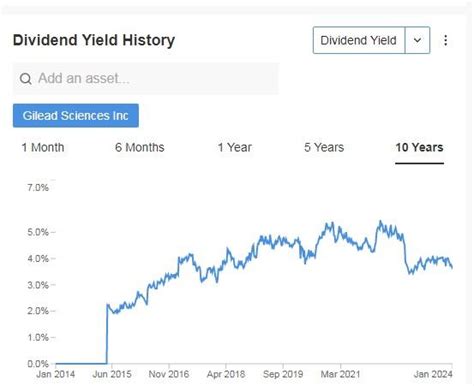Select the 10 Years range tab
Viewport: 474px width, 386px height.
coord(419,147)
